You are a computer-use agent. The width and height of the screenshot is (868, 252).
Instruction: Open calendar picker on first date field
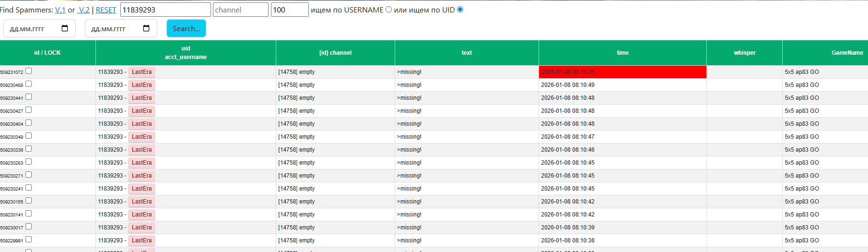point(65,28)
